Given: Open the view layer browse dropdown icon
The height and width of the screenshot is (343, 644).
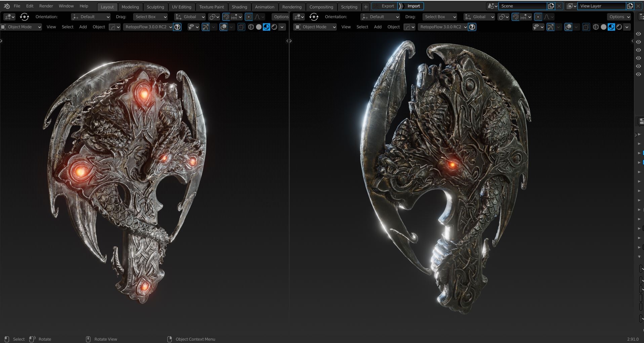Looking at the screenshot, I should (x=571, y=6).
